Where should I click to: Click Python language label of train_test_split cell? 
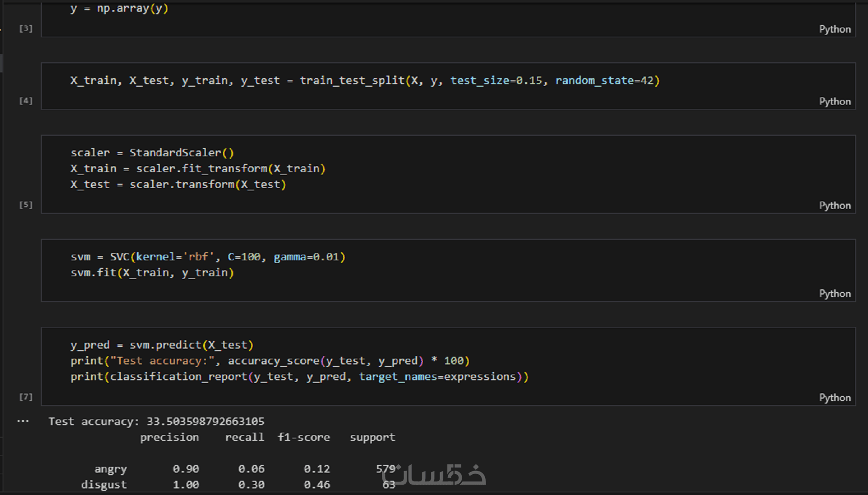pyautogui.click(x=835, y=102)
